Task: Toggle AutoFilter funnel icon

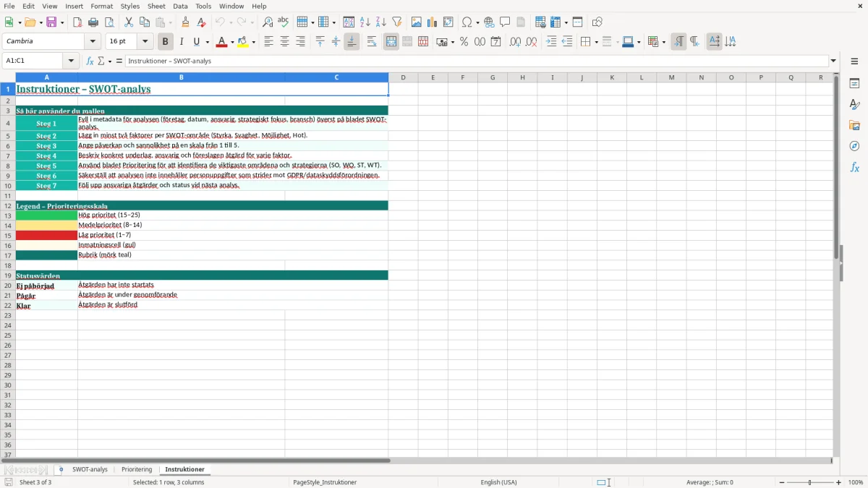Action: 396,22
